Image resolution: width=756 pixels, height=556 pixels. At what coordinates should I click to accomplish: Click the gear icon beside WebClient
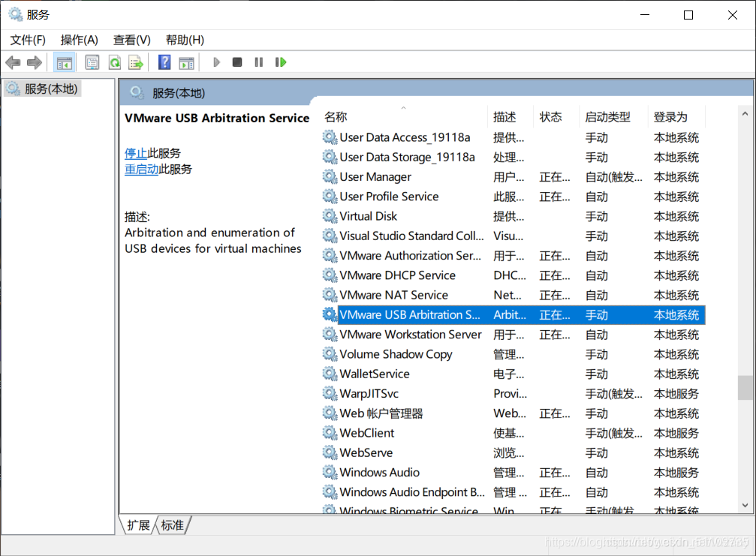pos(330,433)
